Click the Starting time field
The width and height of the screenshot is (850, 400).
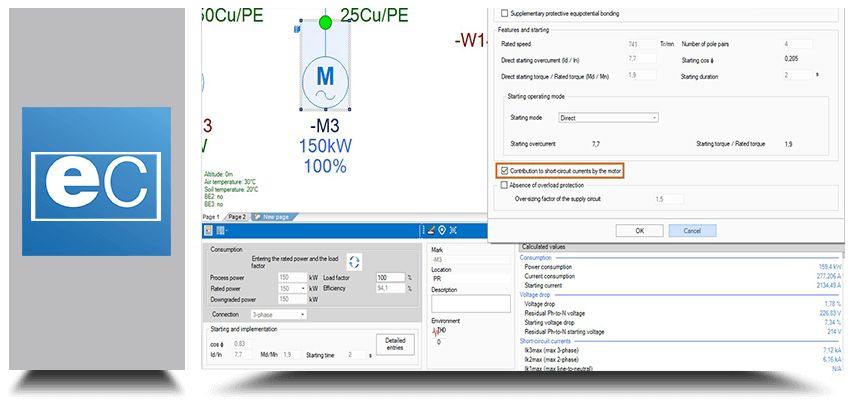coord(357,354)
